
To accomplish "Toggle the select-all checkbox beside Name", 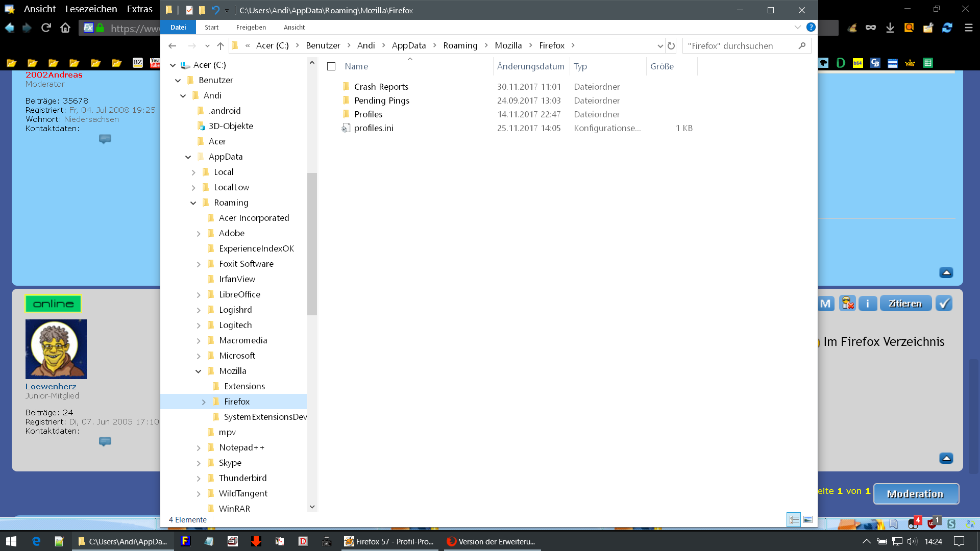I will pos(331,66).
